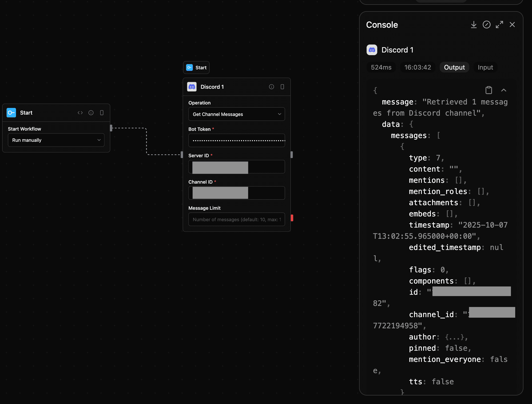
Task: Expand the Console to full screen
Action: click(499, 25)
